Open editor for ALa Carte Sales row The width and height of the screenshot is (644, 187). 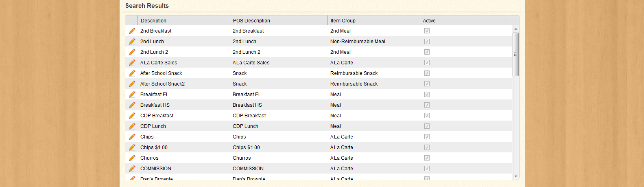tap(132, 63)
